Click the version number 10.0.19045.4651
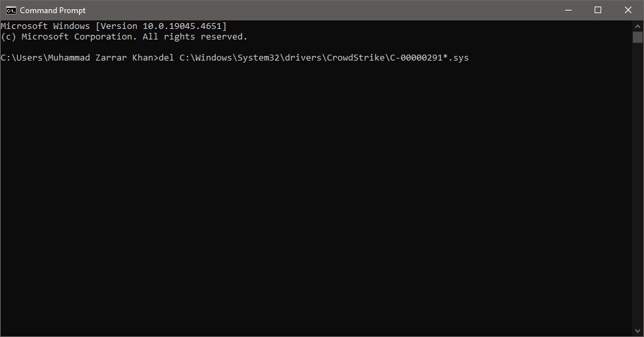Viewport: 644px width, 337px height. point(182,26)
